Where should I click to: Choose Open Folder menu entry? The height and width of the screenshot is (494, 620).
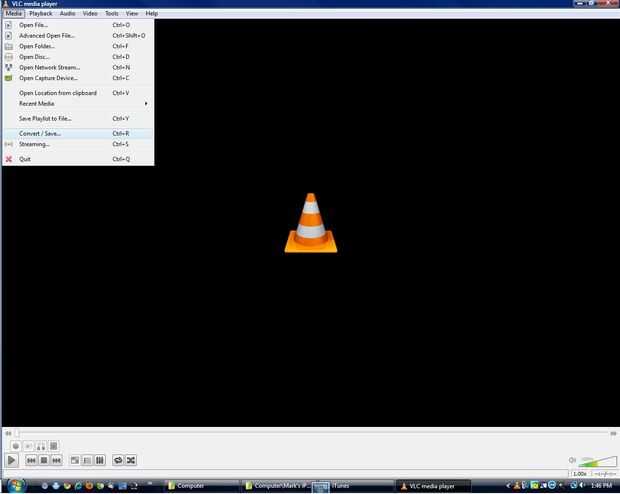coord(78,46)
